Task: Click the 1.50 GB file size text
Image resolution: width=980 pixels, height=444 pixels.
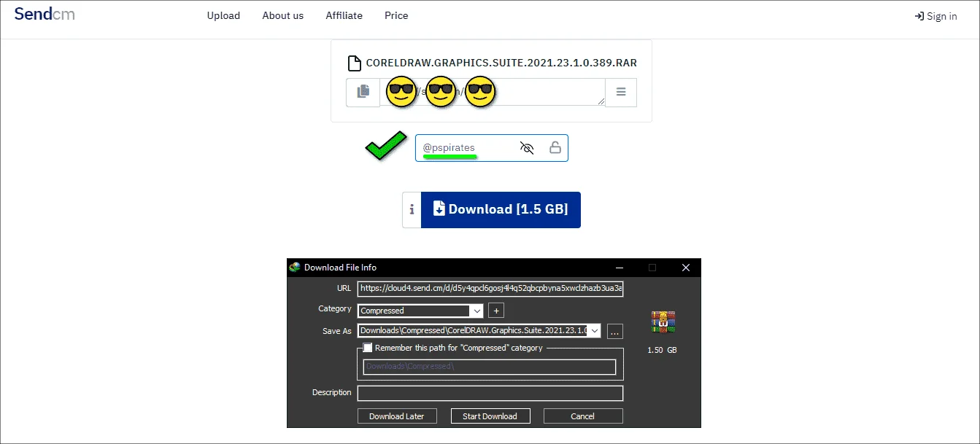Action: click(x=662, y=350)
